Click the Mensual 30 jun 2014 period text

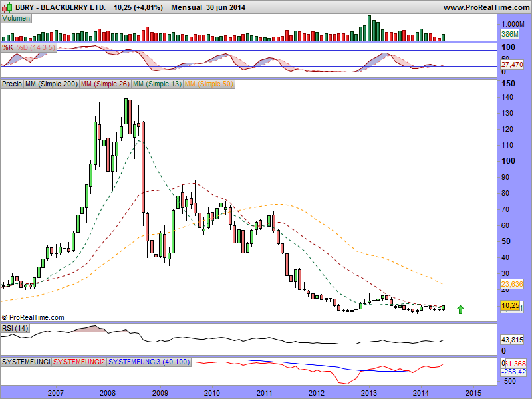click(208, 7)
